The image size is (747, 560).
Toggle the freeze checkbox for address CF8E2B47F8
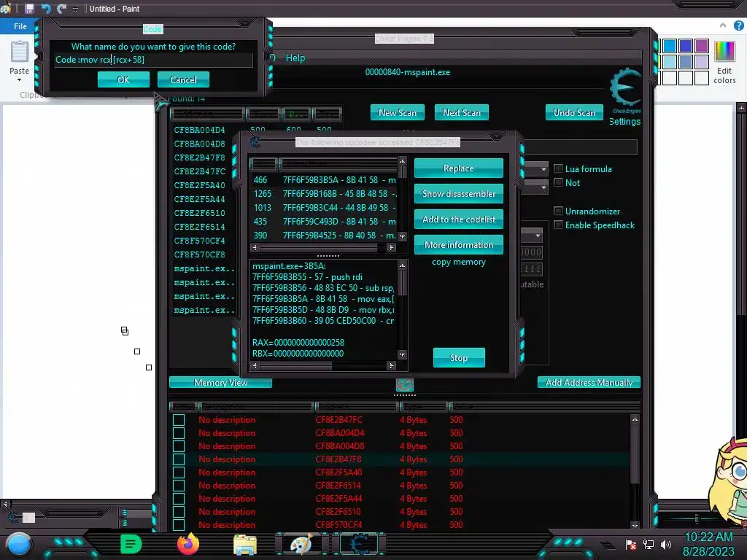point(179,459)
